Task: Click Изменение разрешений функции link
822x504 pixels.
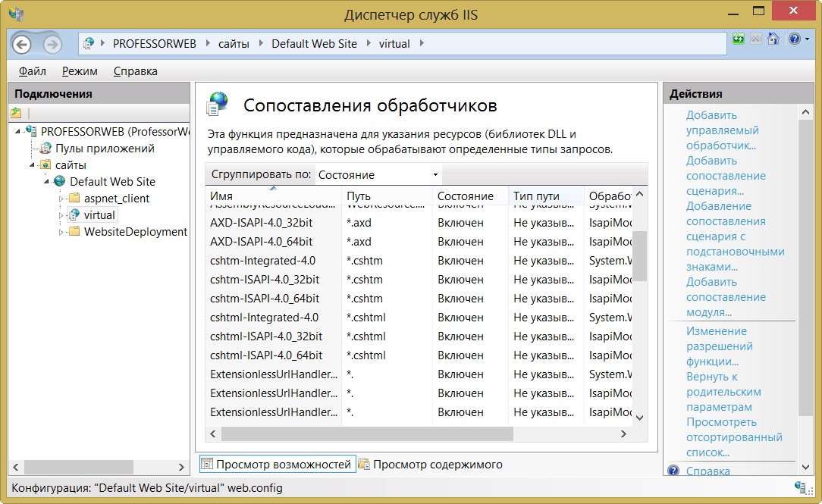Action: pos(719,346)
